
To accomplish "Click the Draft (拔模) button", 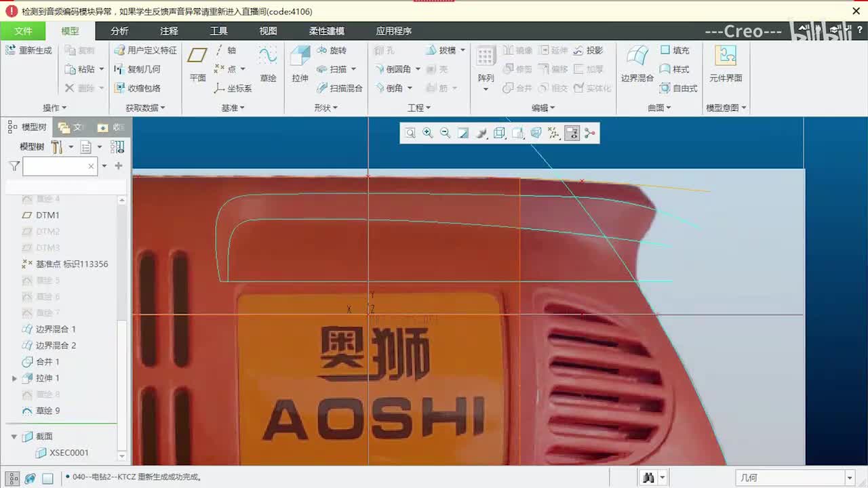I will (x=441, y=50).
